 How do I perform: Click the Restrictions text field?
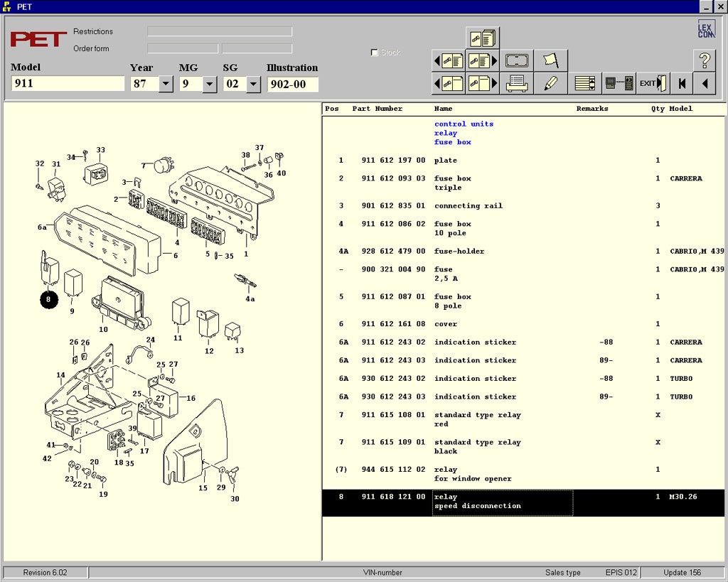219,31
